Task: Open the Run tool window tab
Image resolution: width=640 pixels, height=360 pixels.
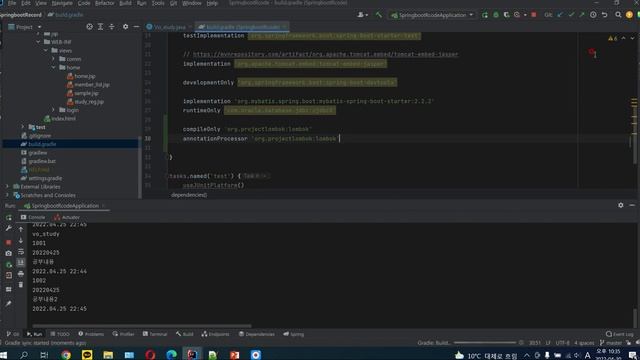Action: pyautogui.click(x=35, y=334)
